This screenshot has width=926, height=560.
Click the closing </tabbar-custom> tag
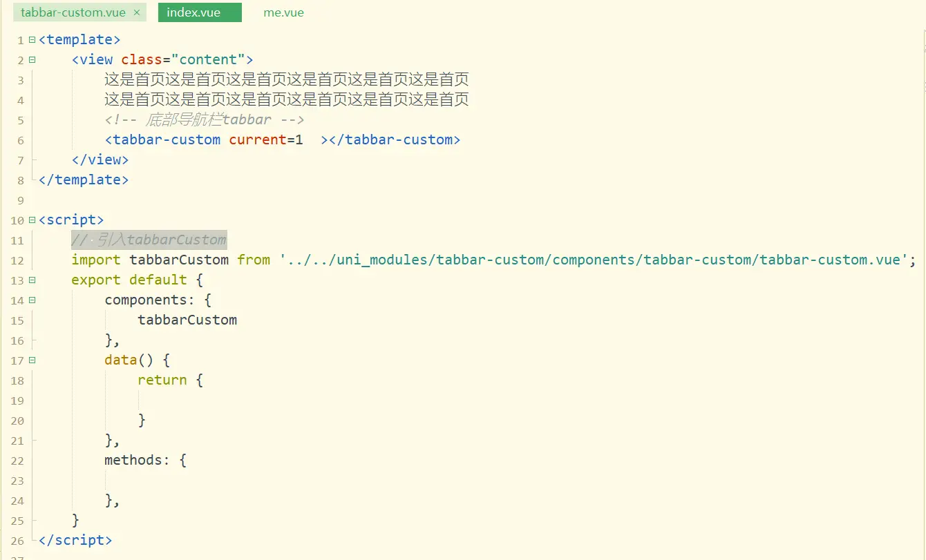(x=395, y=139)
